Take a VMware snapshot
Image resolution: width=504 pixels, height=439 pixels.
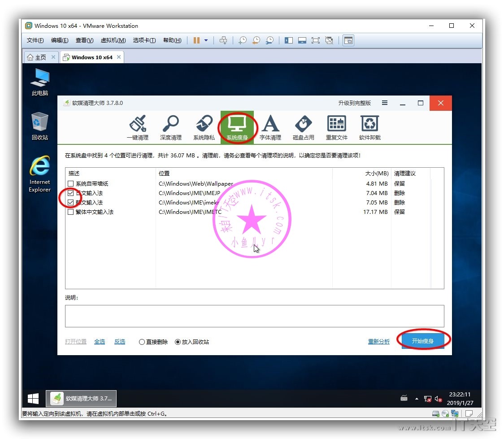pyautogui.click(x=243, y=40)
